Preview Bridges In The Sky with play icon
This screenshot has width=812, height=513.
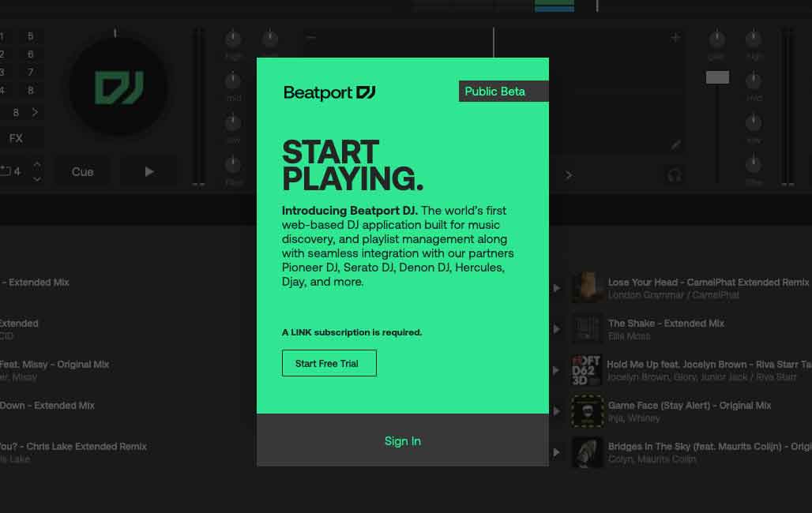pyautogui.click(x=556, y=452)
